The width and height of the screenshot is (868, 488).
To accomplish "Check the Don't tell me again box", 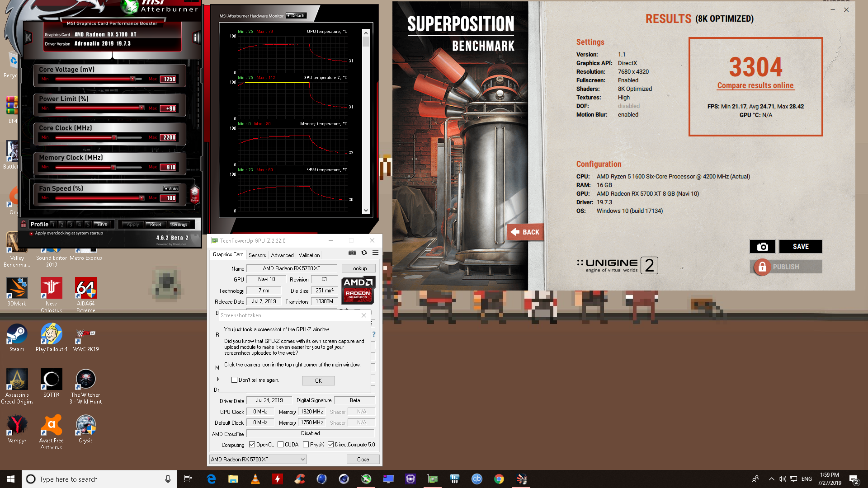I will (234, 380).
